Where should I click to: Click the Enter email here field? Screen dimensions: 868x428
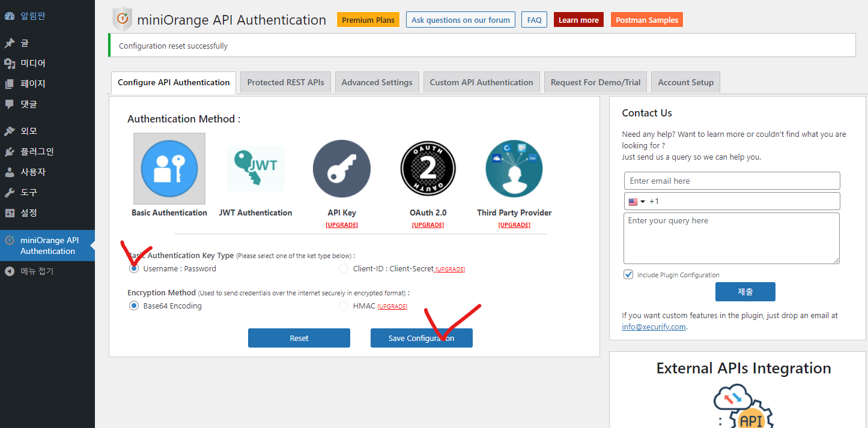[x=732, y=181]
